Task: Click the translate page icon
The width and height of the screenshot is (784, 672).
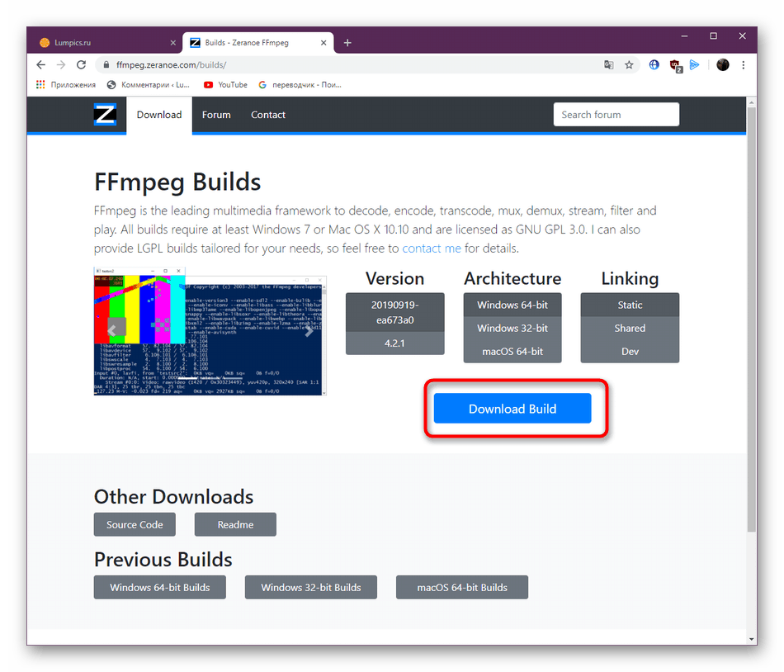Action: (608, 64)
